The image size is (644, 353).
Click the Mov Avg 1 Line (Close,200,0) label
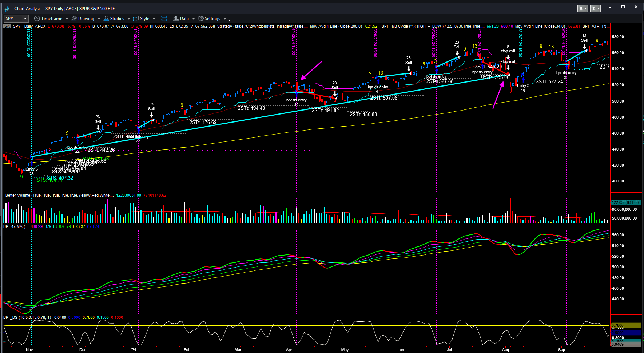coord(335,26)
